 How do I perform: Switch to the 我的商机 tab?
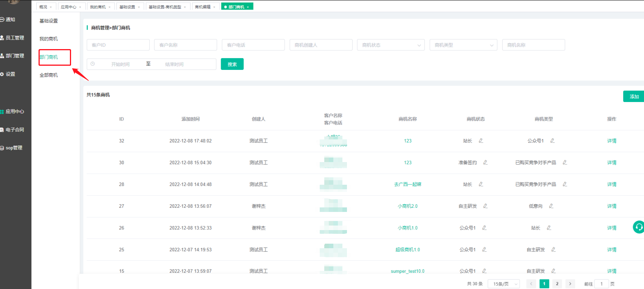98,7
